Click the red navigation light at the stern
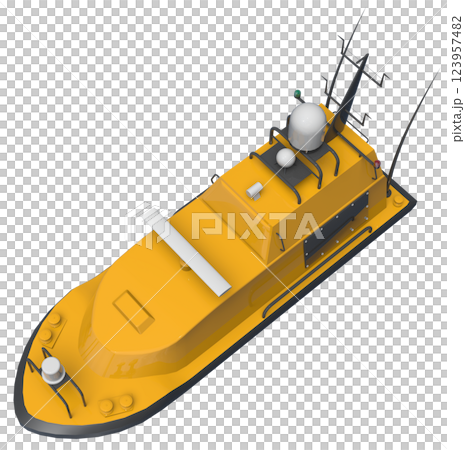Screen dimensions: 465x450 point(377,164)
